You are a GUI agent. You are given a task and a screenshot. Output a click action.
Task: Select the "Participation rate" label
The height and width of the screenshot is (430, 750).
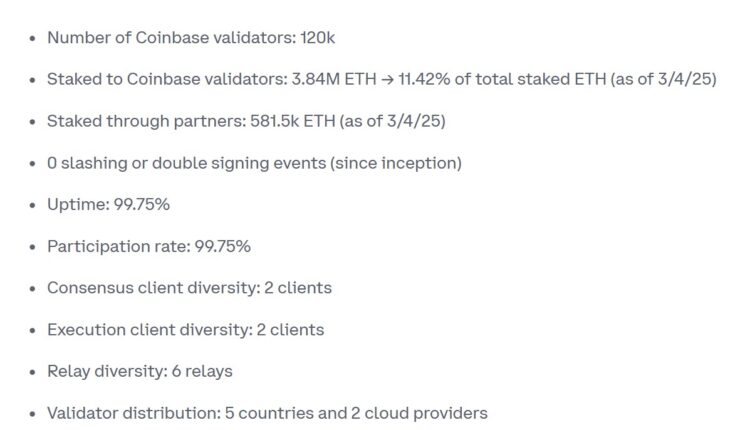[x=111, y=246]
